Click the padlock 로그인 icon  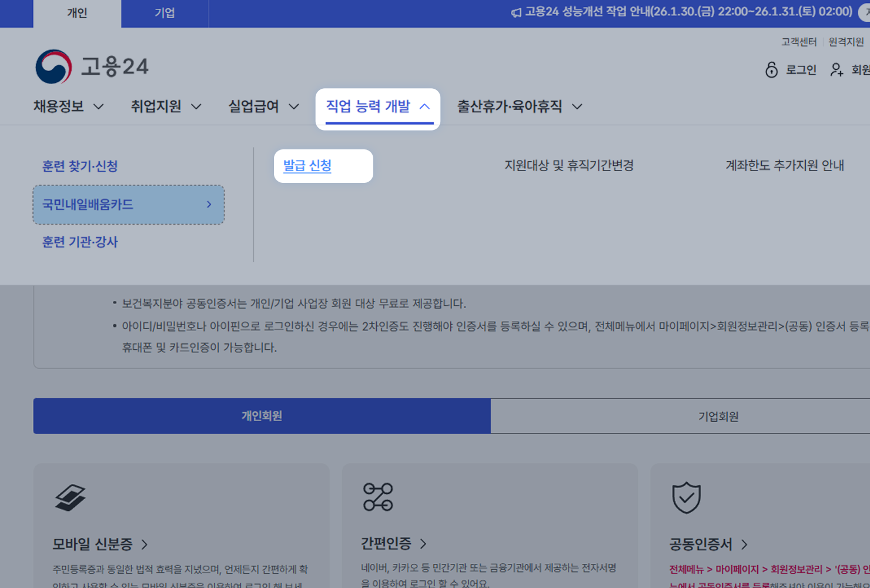tap(771, 69)
